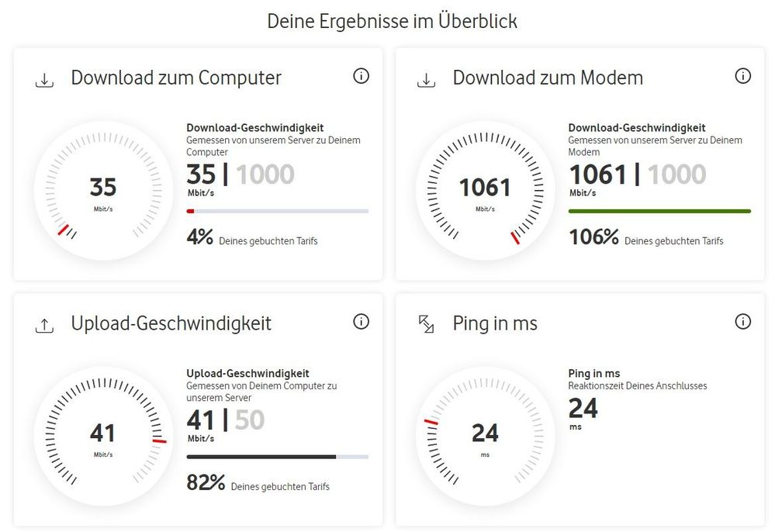
Task: Click the green 106% progress bar
Action: 659,210
